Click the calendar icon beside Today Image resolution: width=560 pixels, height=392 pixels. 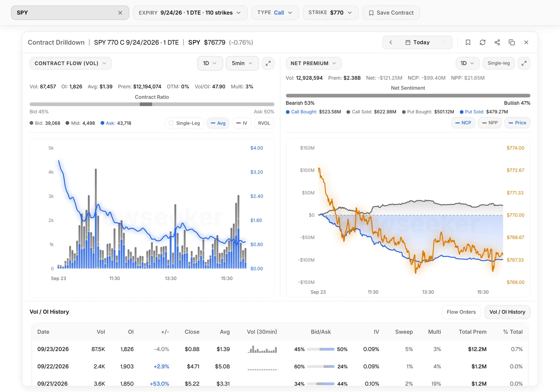[408, 42]
